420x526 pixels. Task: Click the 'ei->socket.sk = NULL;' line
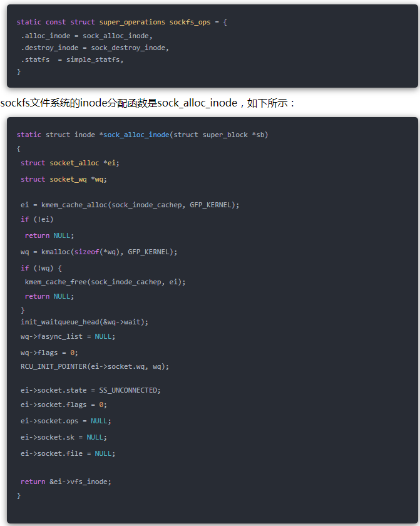point(64,438)
